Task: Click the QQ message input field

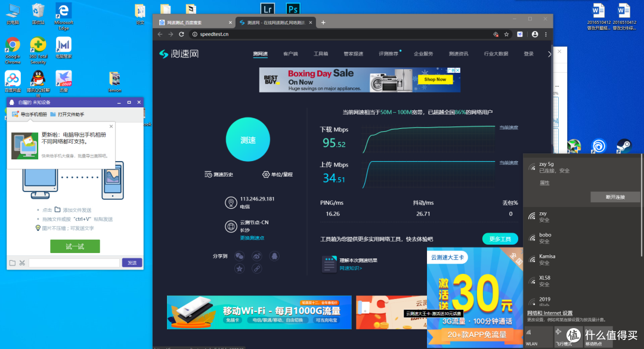Action: (x=75, y=262)
